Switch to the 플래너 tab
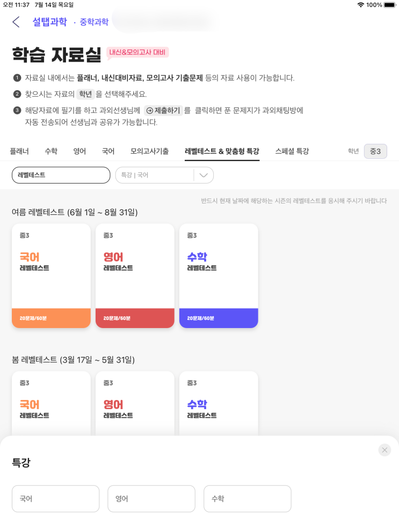Screen dimensions: 399x532 (x=19, y=151)
